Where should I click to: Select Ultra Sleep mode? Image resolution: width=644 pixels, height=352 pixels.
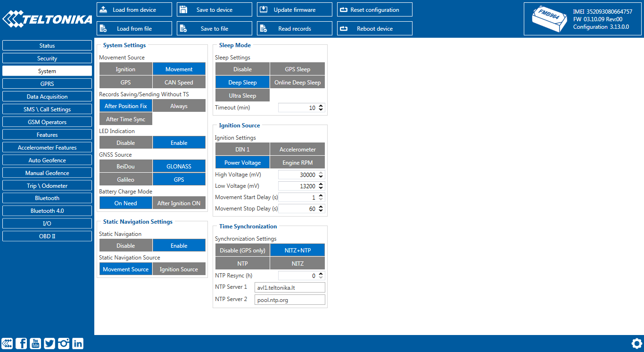242,96
